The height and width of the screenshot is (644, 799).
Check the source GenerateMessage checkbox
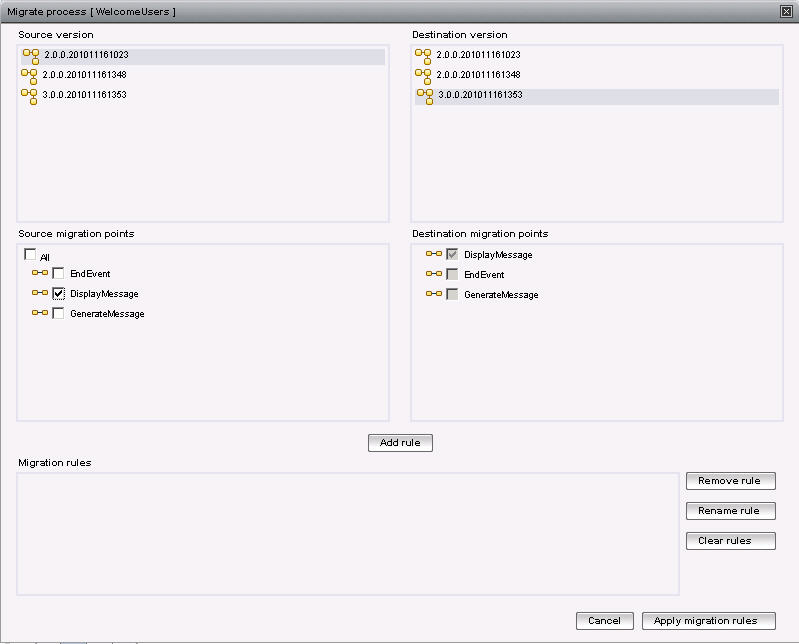tap(59, 313)
